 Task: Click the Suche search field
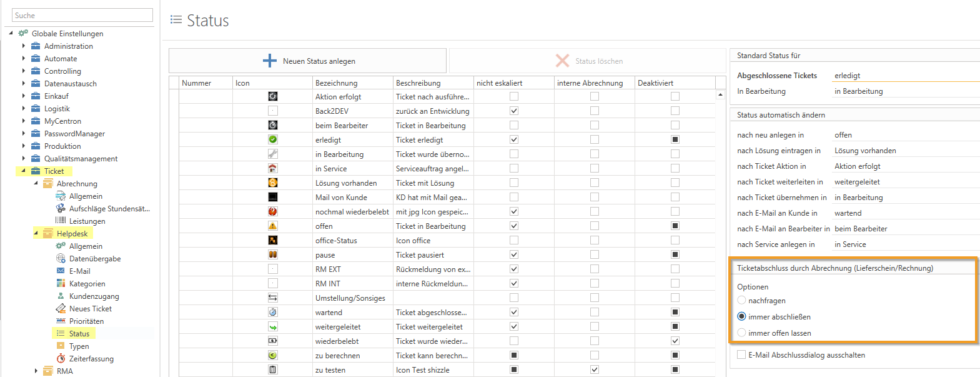click(x=82, y=15)
